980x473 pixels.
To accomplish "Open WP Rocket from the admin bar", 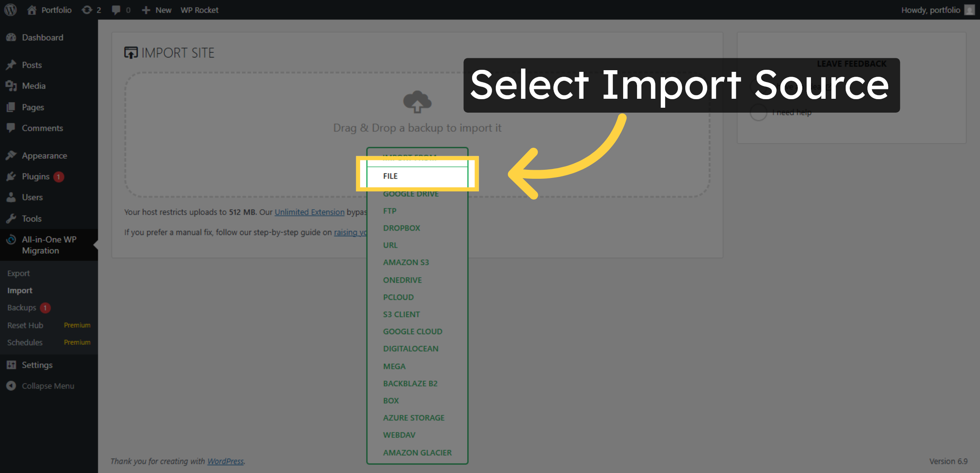I will pos(200,10).
